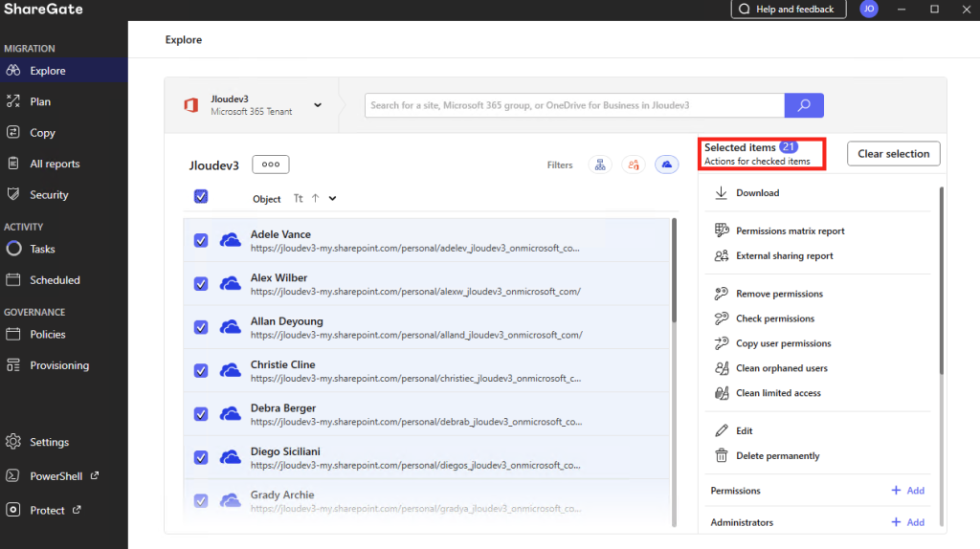This screenshot has width=980, height=549.
Task: Click Help and feedback button
Action: coord(789,9)
